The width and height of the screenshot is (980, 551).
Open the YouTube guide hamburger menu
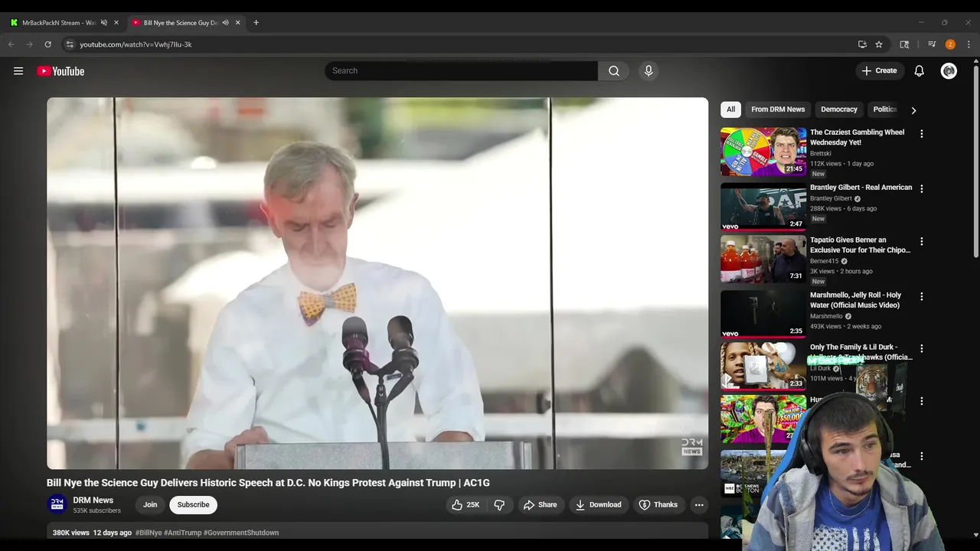tap(18, 71)
